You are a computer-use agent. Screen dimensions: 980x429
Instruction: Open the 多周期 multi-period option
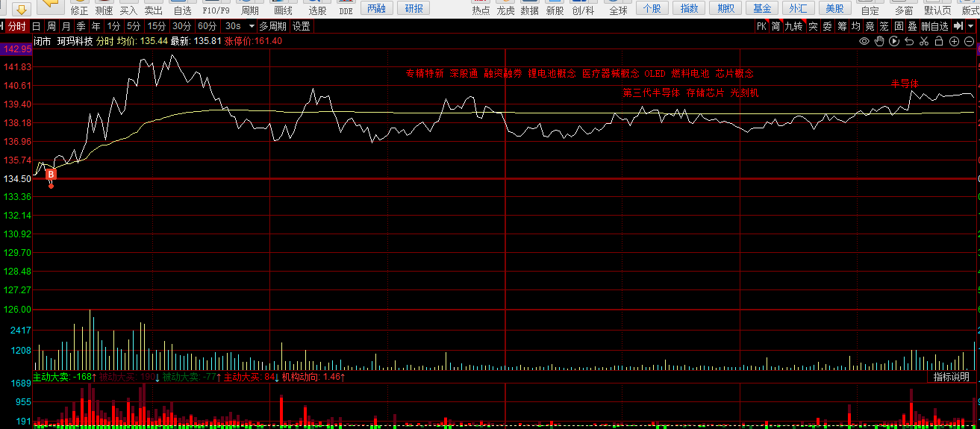272,26
